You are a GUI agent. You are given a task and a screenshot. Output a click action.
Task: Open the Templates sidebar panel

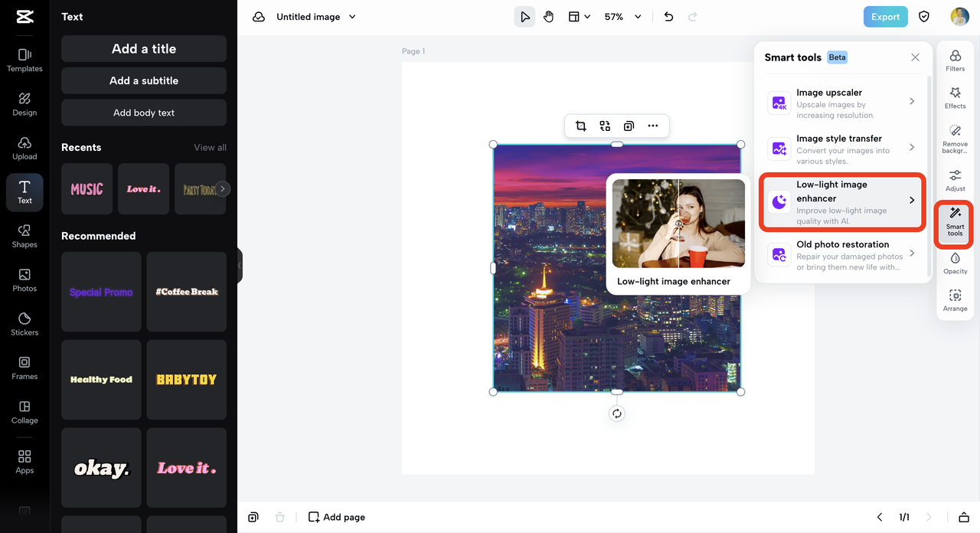click(24, 60)
